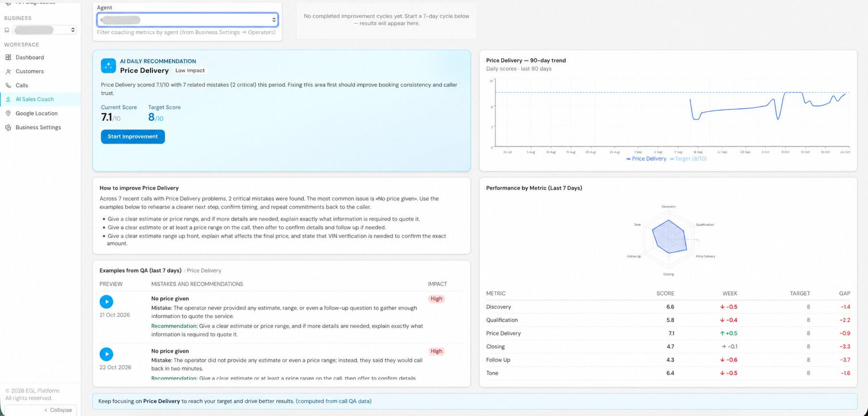Open the Calls section
The width and height of the screenshot is (868, 416).
coord(22,85)
